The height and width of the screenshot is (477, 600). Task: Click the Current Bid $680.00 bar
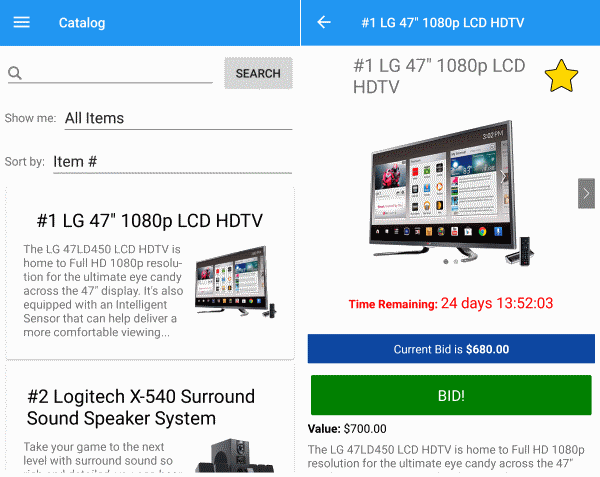pos(451,349)
